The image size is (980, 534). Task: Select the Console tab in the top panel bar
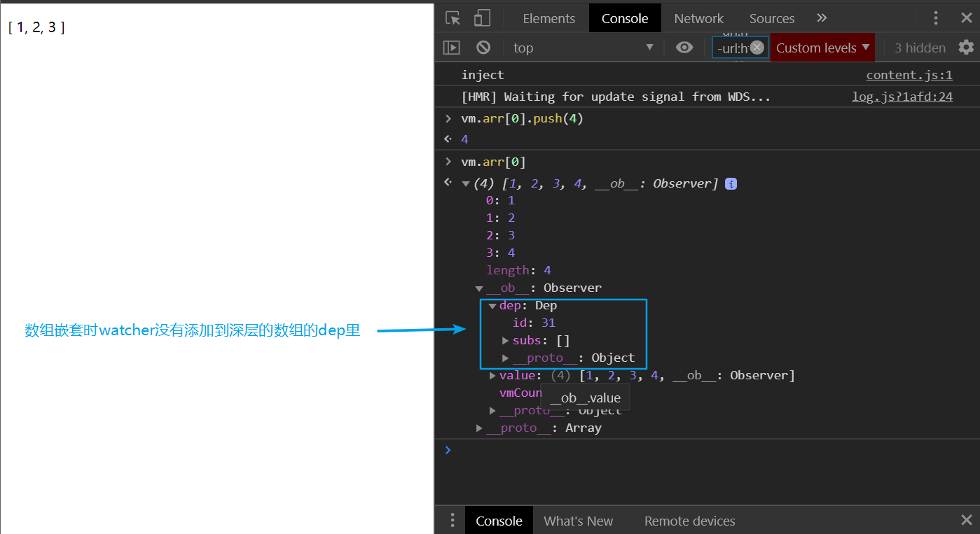625,18
